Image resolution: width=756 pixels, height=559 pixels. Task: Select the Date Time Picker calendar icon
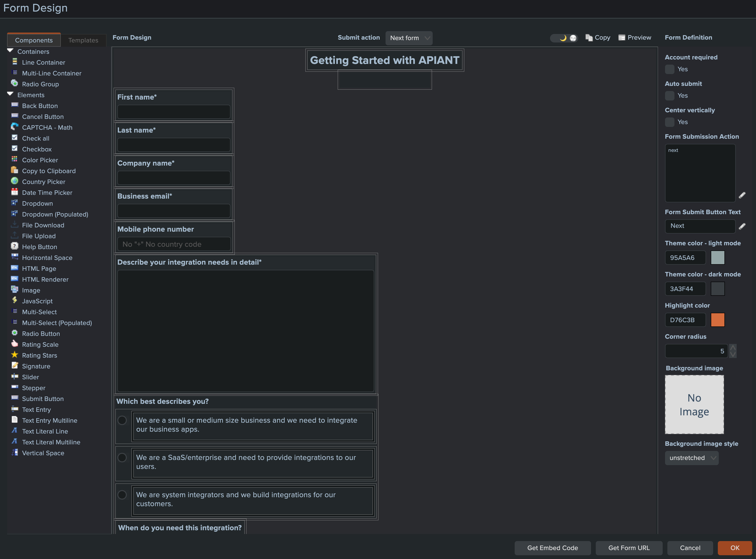point(15,192)
